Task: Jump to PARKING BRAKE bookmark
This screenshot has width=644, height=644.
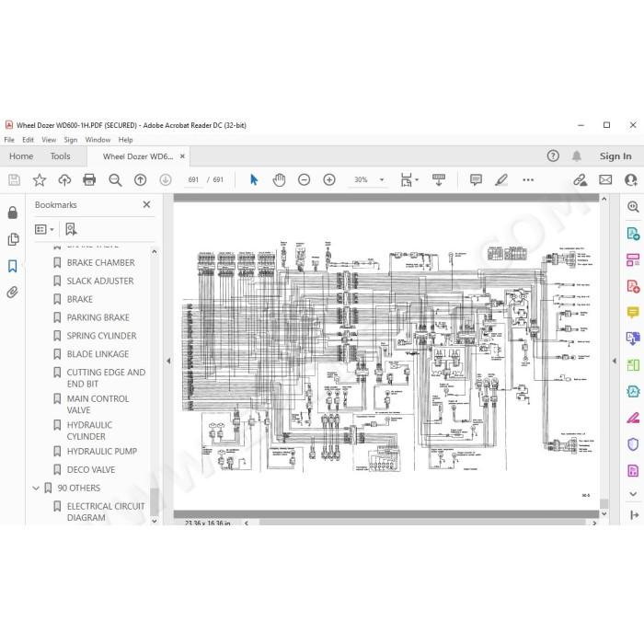Action: (x=98, y=317)
